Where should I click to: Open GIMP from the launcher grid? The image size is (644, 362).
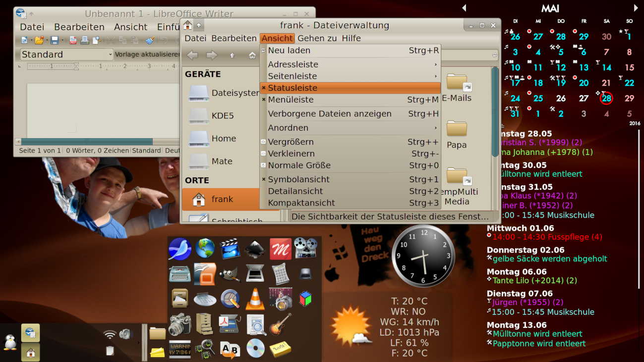(230, 274)
